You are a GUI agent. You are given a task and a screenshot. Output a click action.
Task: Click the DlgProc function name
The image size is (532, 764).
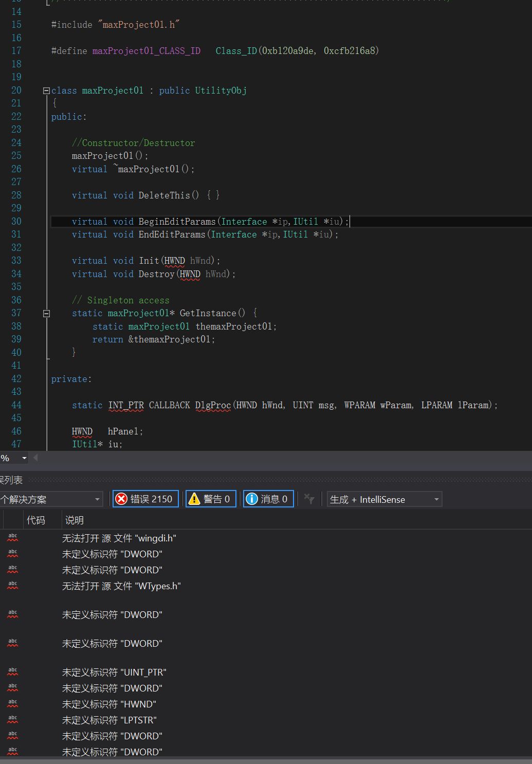pos(213,405)
